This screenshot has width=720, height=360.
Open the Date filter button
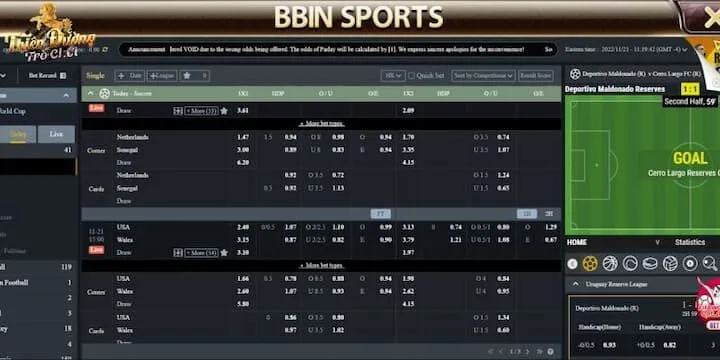point(130,76)
